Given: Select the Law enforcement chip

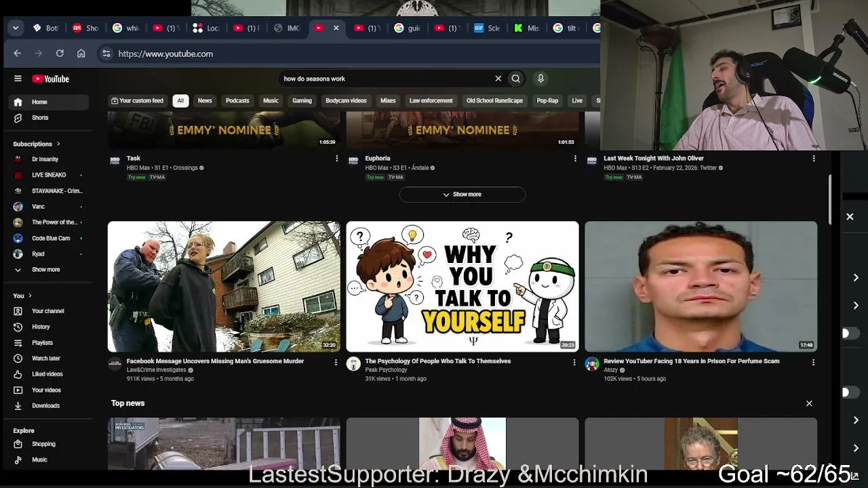Looking at the screenshot, I should [431, 101].
